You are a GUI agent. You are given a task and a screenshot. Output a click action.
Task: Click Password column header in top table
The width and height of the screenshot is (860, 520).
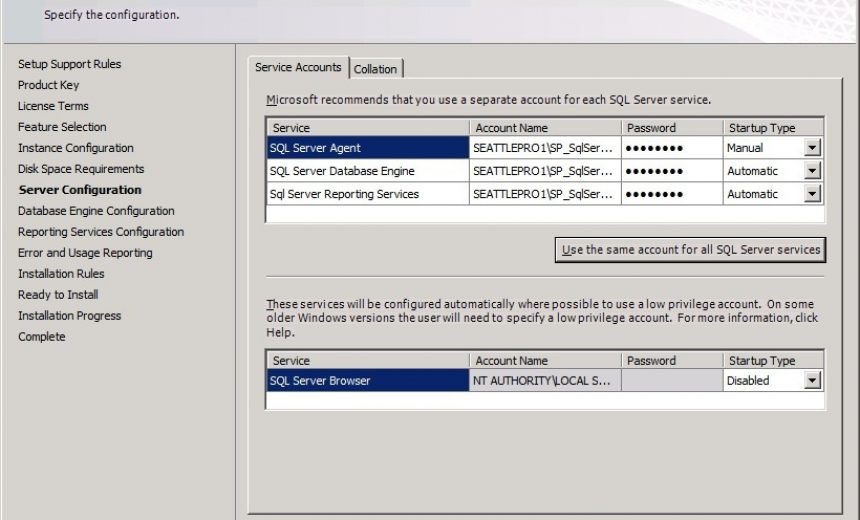(x=672, y=128)
